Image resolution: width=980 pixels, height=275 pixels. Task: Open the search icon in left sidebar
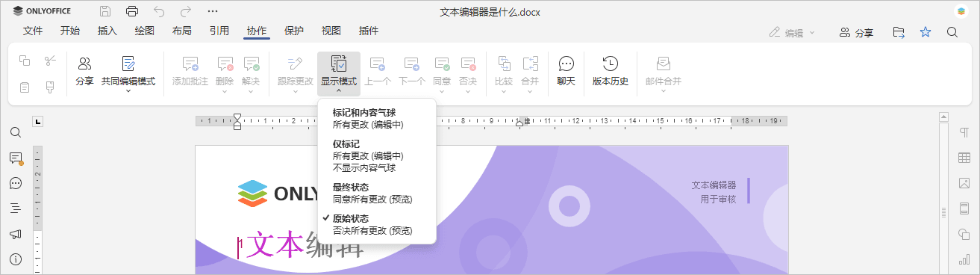click(x=16, y=132)
